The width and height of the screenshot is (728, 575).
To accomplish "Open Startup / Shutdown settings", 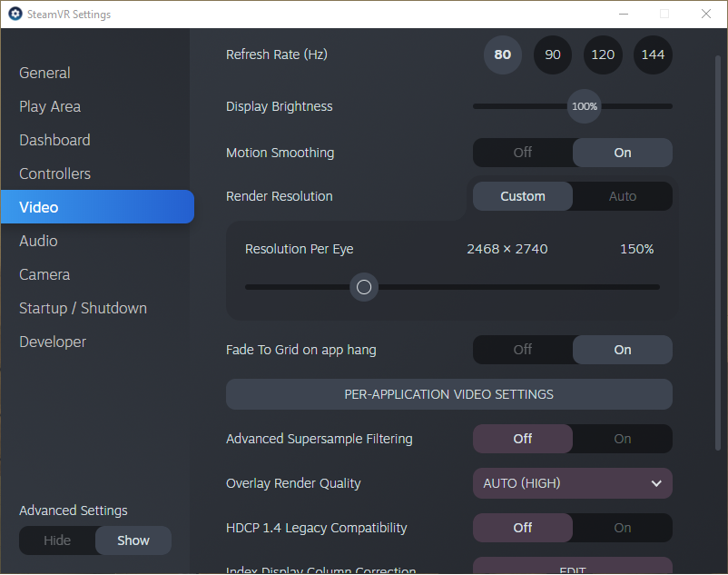I will [84, 309].
